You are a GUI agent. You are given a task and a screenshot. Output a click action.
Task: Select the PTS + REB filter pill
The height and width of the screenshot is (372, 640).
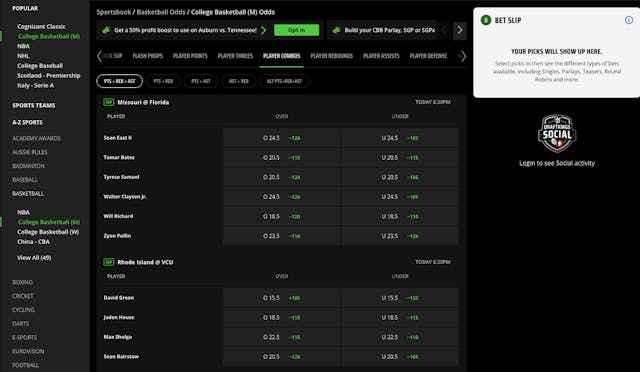click(x=163, y=81)
